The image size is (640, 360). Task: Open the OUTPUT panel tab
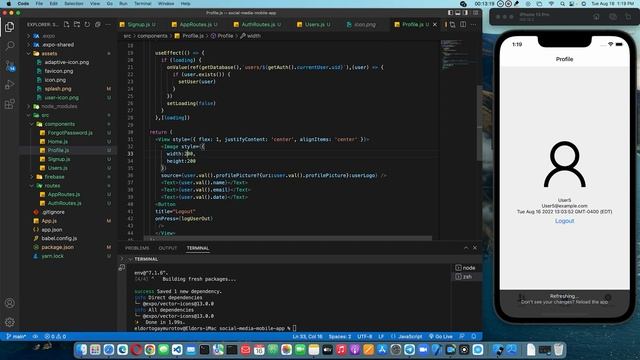[x=168, y=248]
